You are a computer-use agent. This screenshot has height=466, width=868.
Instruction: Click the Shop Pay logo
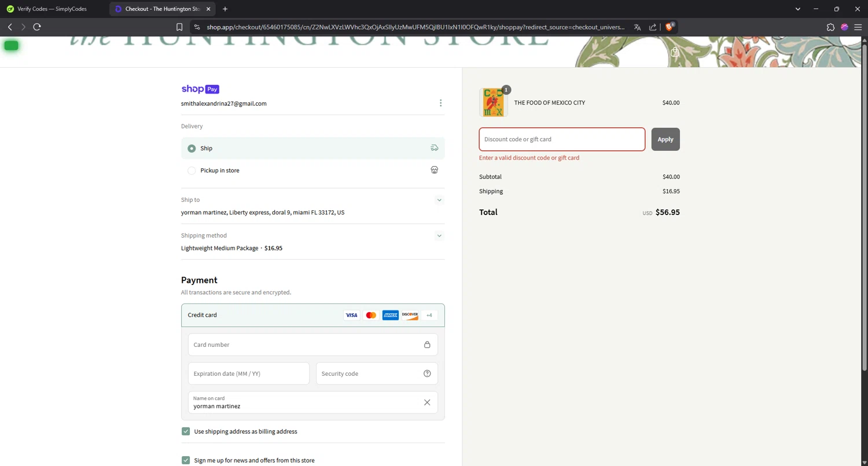200,89
